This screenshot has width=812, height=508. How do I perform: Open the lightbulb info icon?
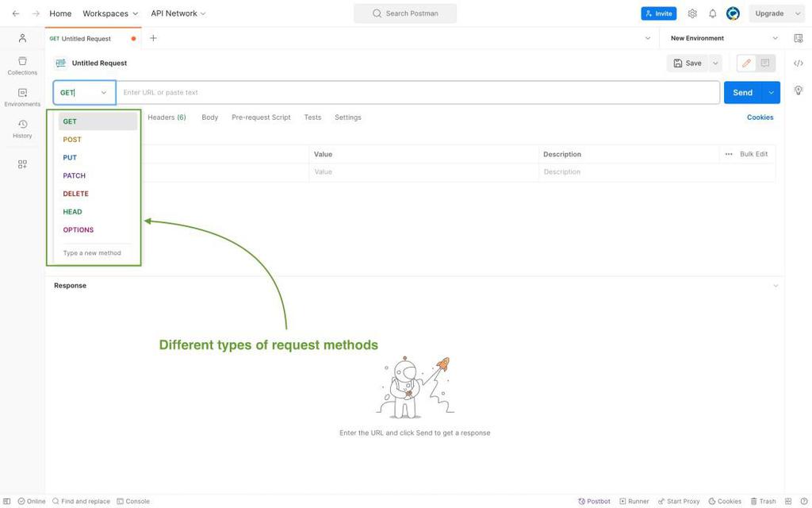click(798, 90)
